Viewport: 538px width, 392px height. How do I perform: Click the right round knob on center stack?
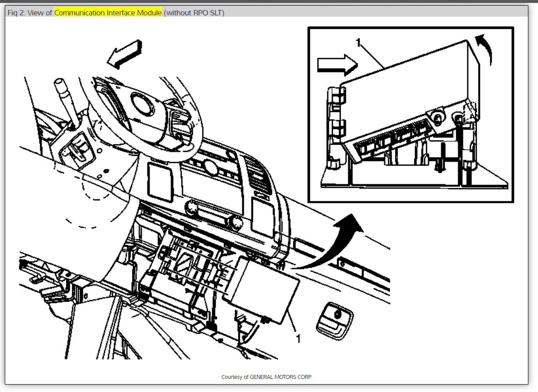click(x=235, y=223)
